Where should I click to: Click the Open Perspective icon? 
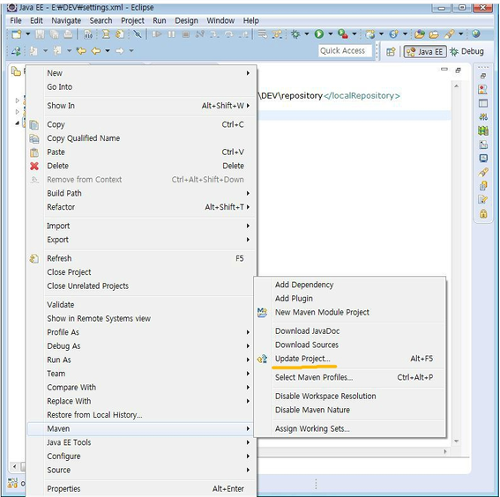point(391,52)
